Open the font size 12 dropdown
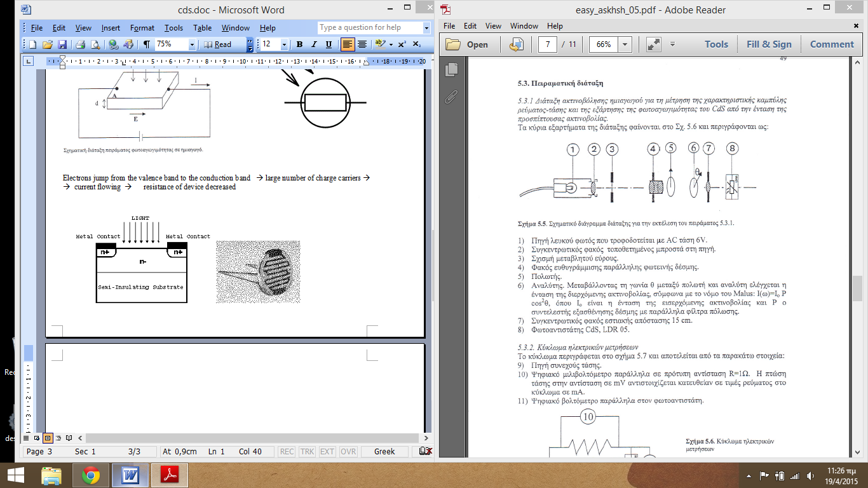 (283, 44)
